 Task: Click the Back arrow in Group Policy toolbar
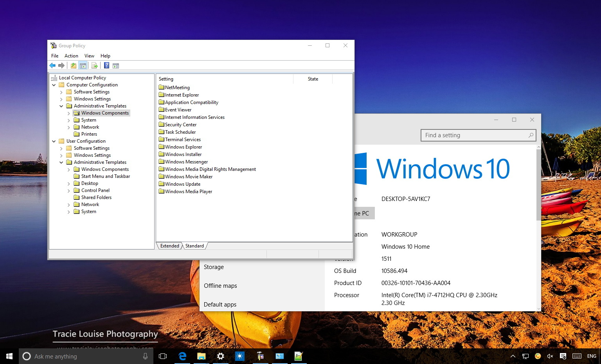click(x=52, y=66)
